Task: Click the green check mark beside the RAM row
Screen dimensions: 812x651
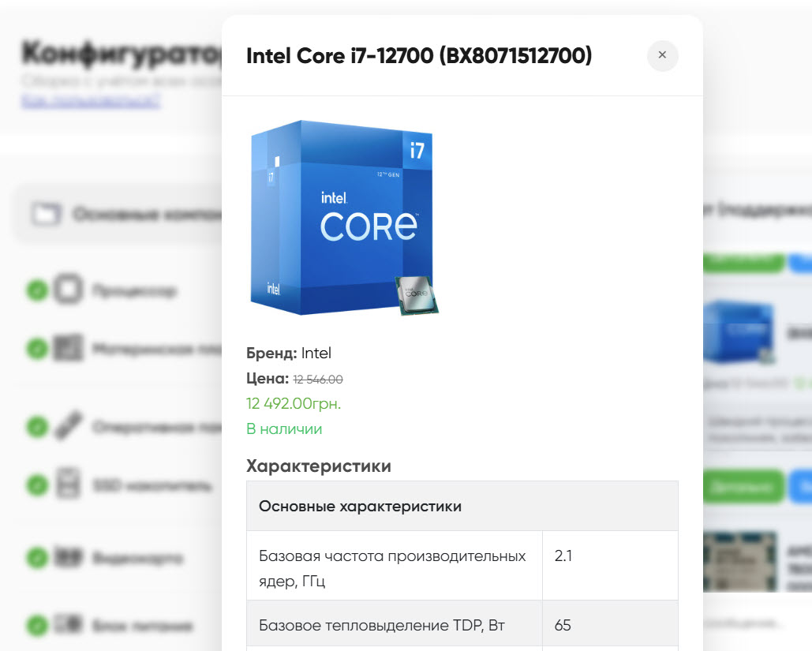Action: [37, 427]
